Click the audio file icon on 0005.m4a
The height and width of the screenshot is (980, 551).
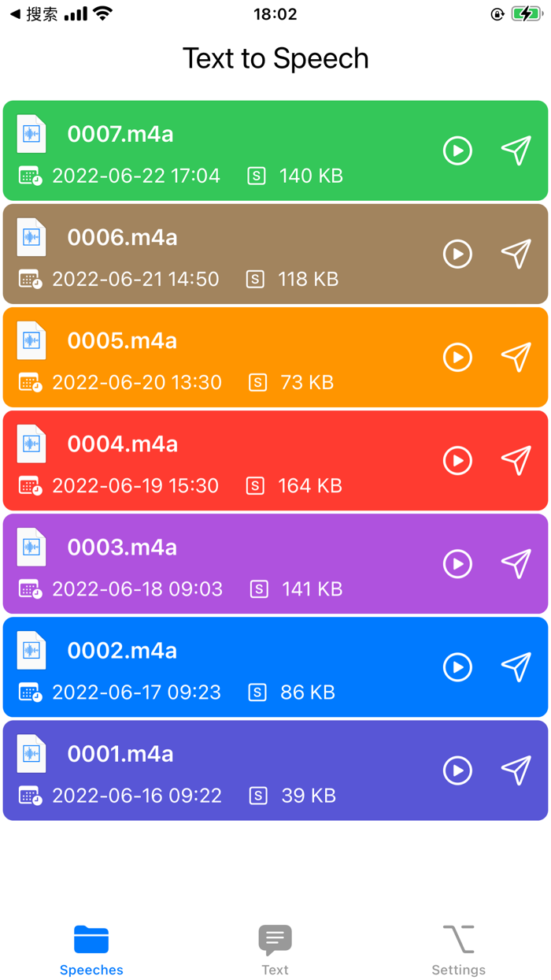click(x=31, y=341)
